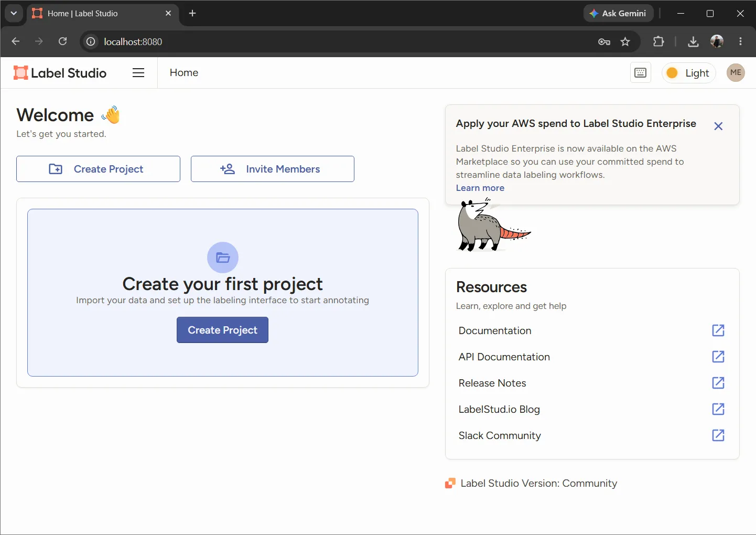Open the API Documentation resource link
756x535 pixels.
point(592,357)
